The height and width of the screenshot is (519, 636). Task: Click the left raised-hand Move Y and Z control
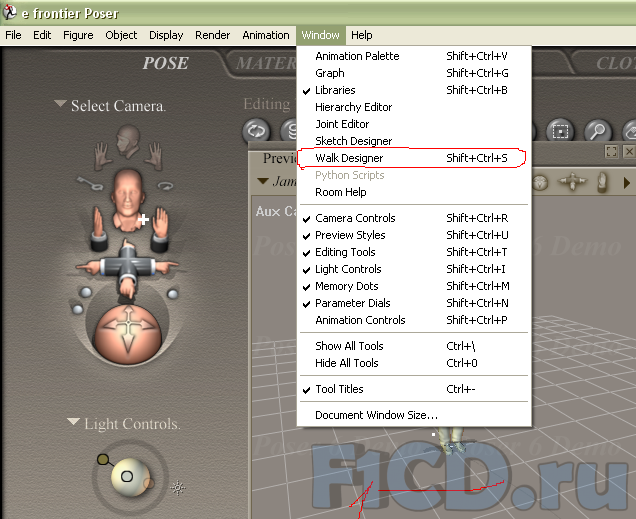(x=98, y=228)
